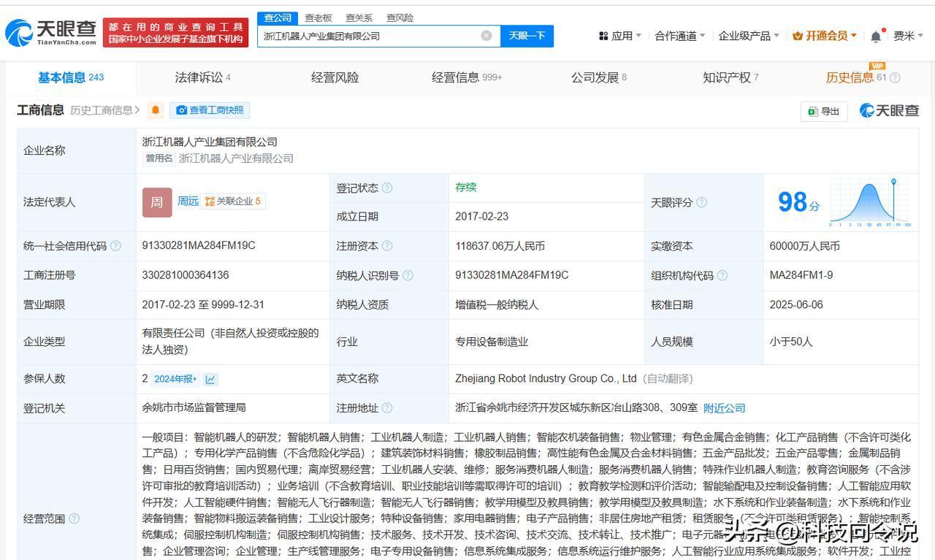Open notifications bell in the top bar
Viewport: 935px width, 560px height.
(876, 36)
